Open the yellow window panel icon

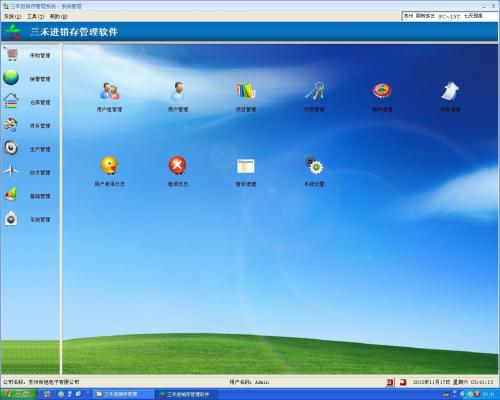click(246, 166)
